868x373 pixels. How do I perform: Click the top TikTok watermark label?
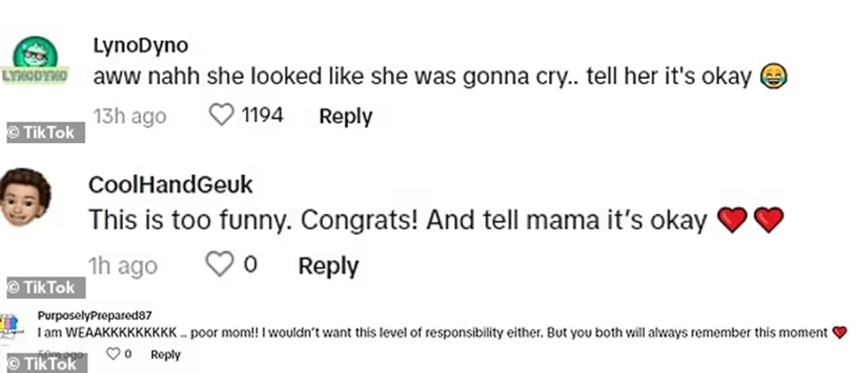pos(45,133)
